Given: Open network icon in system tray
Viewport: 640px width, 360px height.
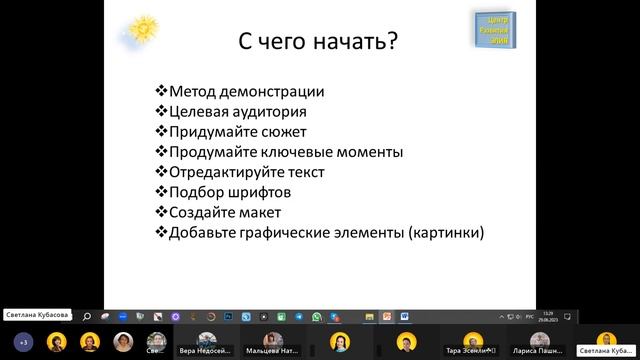Looking at the screenshot, I should pos(510,317).
